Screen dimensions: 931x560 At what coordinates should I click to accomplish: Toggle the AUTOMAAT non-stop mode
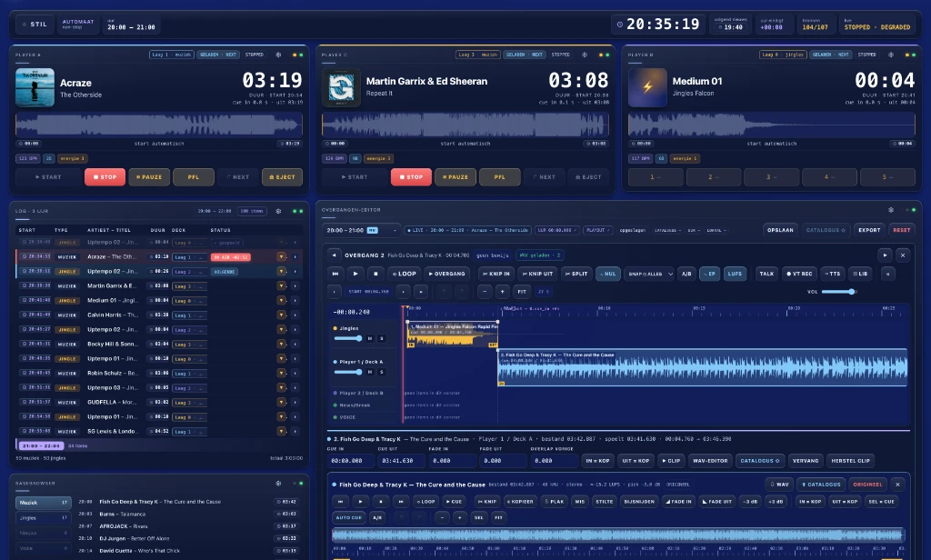pyautogui.click(x=78, y=25)
